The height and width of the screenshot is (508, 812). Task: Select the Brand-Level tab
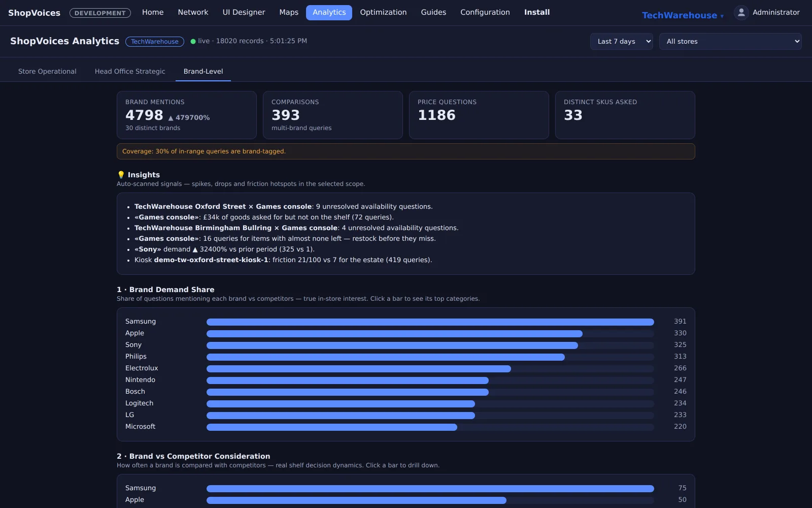[x=203, y=71]
